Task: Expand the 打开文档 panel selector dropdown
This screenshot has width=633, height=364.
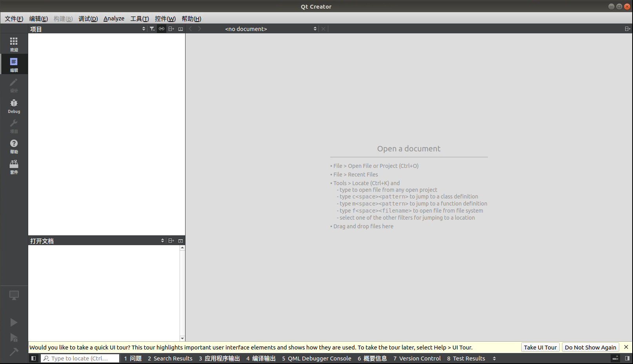Action: pyautogui.click(x=162, y=240)
